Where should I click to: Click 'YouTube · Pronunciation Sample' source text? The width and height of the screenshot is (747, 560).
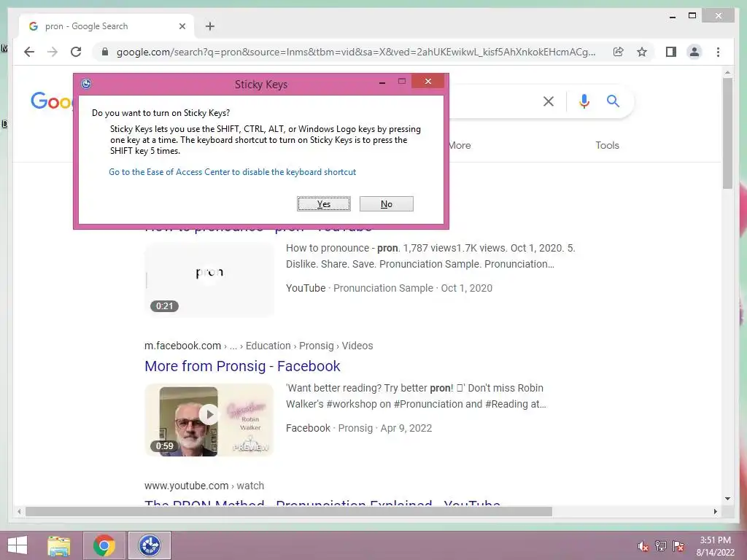tap(360, 288)
